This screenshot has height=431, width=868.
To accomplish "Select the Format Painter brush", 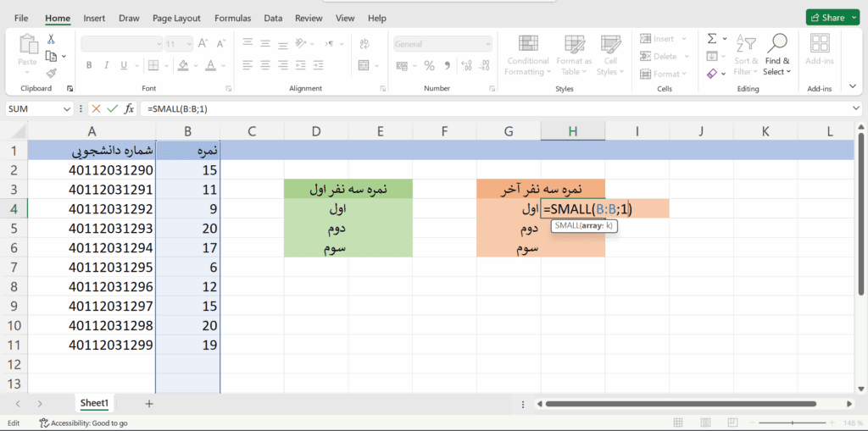I will [x=51, y=73].
